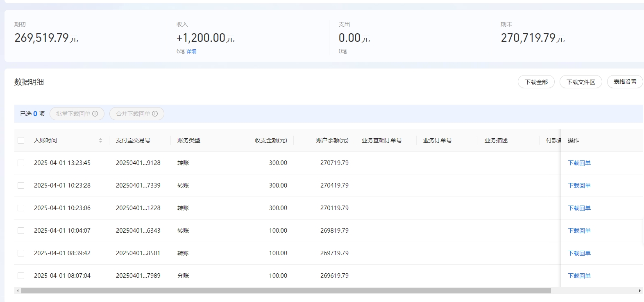Check the row dated 2025-04-01 13:23:45

(21, 163)
